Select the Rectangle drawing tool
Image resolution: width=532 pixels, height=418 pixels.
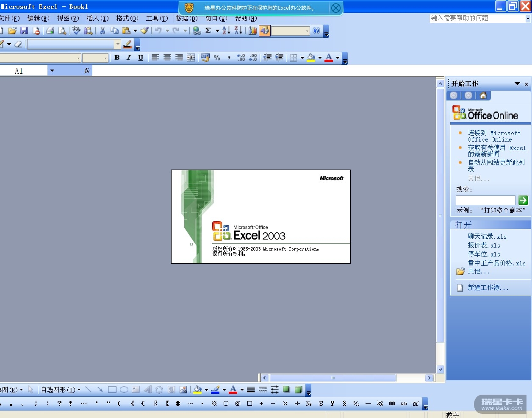coord(112,390)
